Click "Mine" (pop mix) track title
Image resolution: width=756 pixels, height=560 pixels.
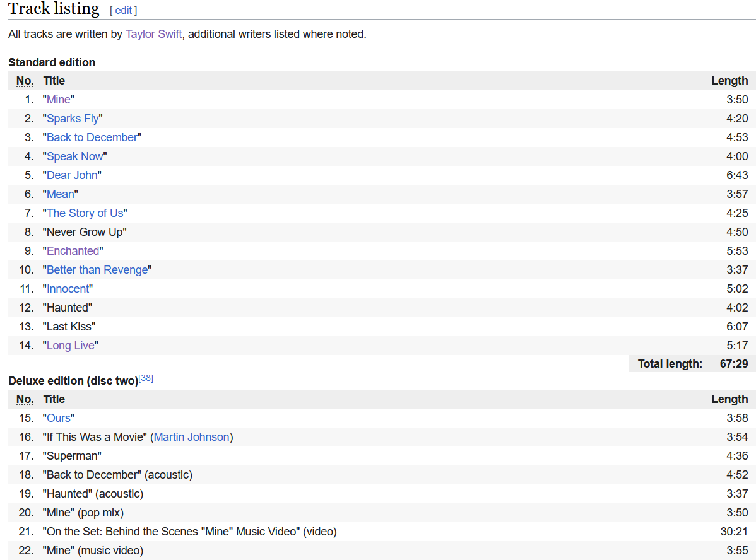[x=83, y=513]
